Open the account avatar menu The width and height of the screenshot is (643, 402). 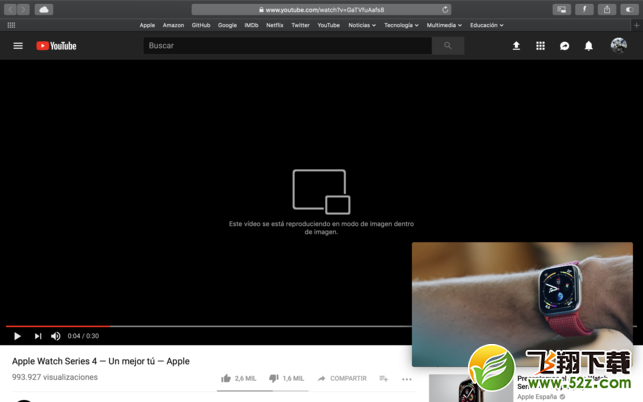618,46
